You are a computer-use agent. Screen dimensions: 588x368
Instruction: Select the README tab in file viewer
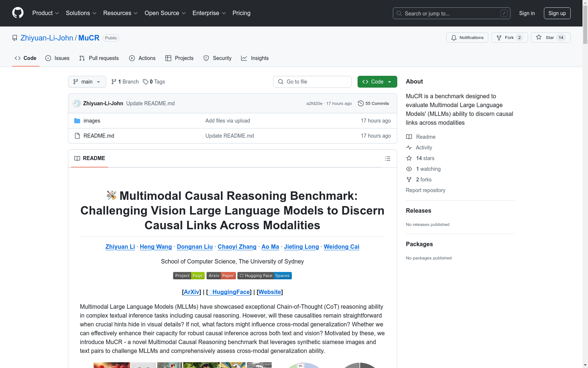pos(90,158)
